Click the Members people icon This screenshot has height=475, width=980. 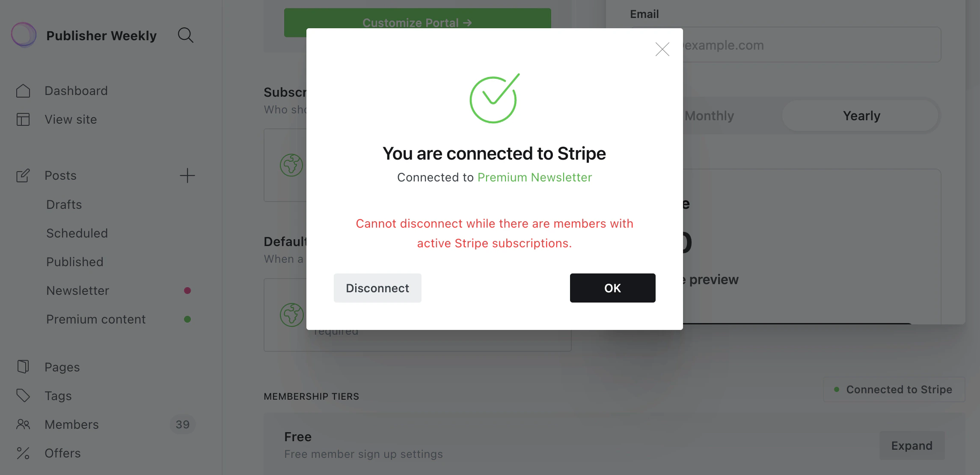pyautogui.click(x=23, y=424)
